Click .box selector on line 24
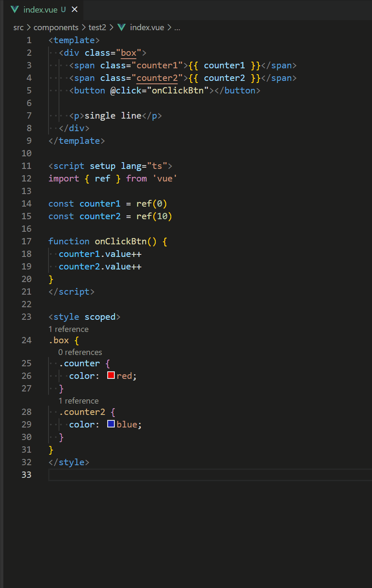Image resolution: width=372 pixels, height=588 pixels. pos(59,340)
